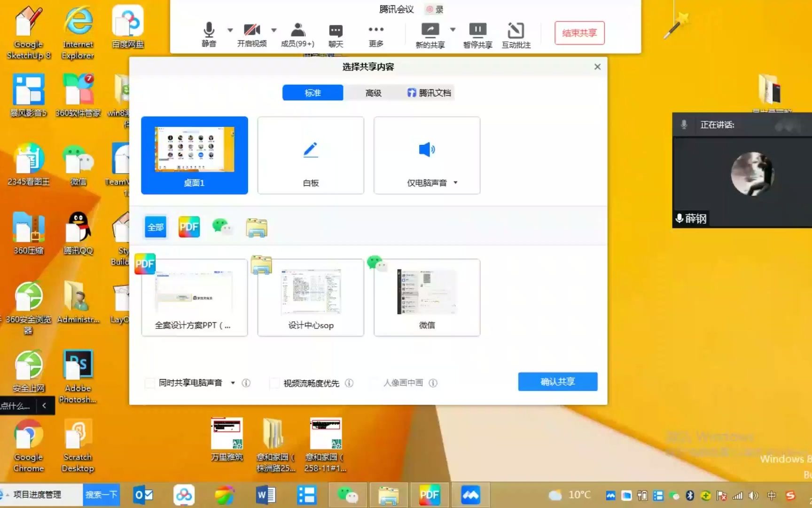Click volume icon in system tray
Viewport: 812px width, 508px height.
tap(754, 495)
